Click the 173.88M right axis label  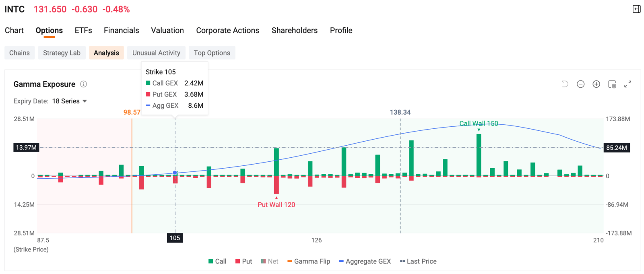tap(618, 119)
